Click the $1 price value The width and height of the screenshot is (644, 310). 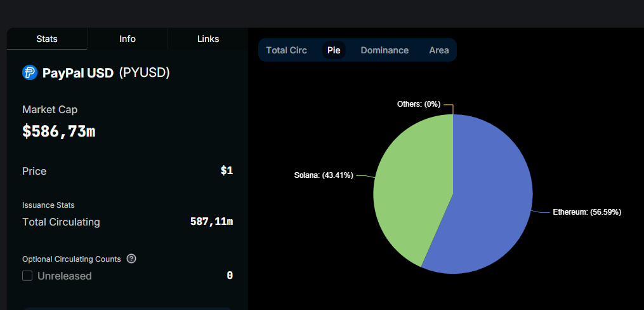pos(227,171)
